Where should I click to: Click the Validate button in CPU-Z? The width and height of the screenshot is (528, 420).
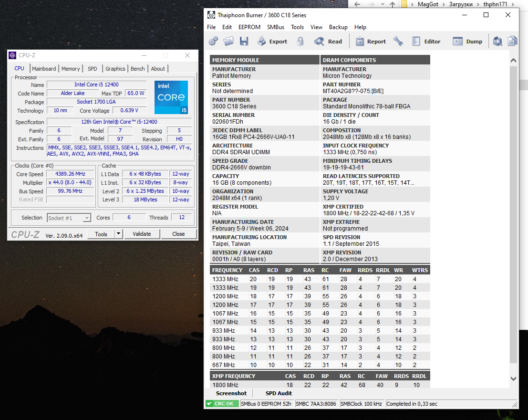(142, 233)
